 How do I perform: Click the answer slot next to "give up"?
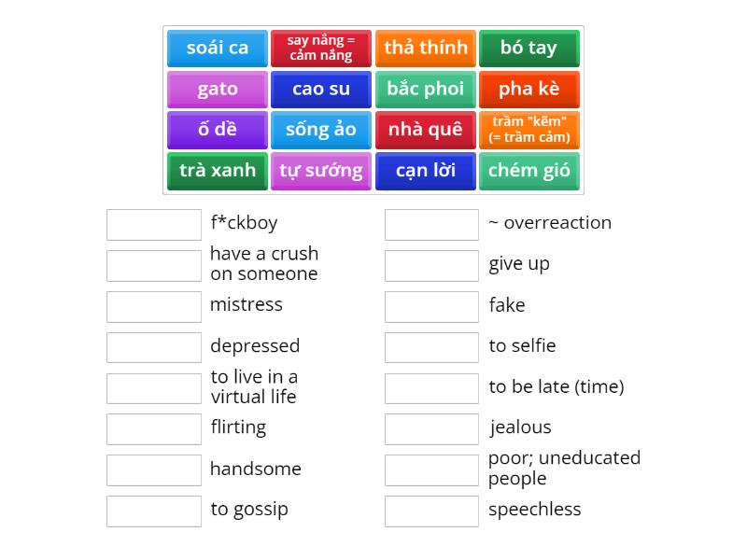431,266
